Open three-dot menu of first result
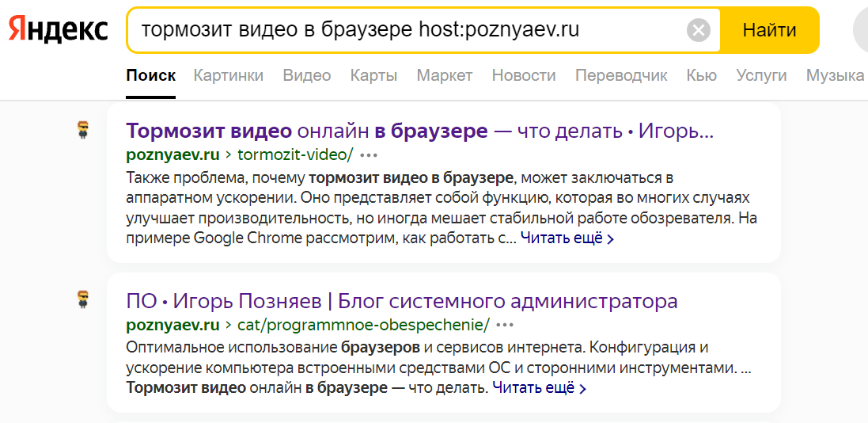Viewport: 868px width, 423px height. click(x=369, y=155)
